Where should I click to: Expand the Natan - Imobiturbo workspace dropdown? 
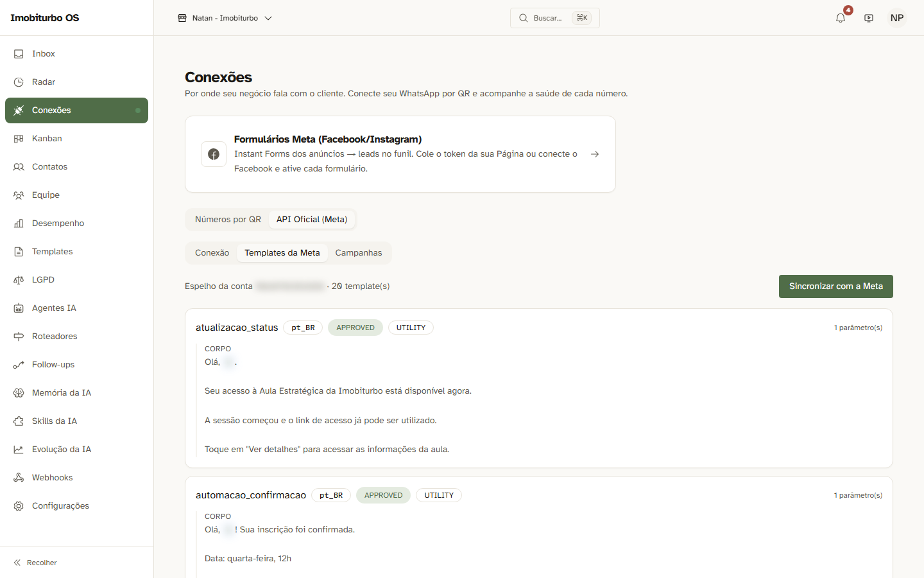click(x=225, y=18)
